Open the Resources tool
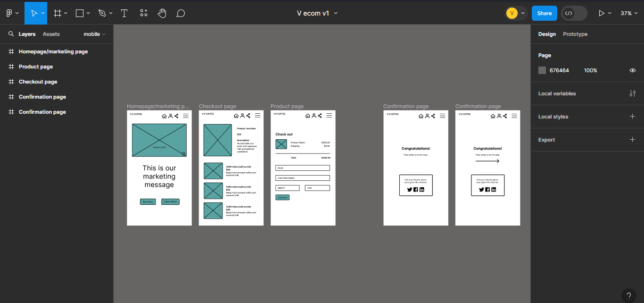Image resolution: width=644 pixels, height=303 pixels. [144, 13]
